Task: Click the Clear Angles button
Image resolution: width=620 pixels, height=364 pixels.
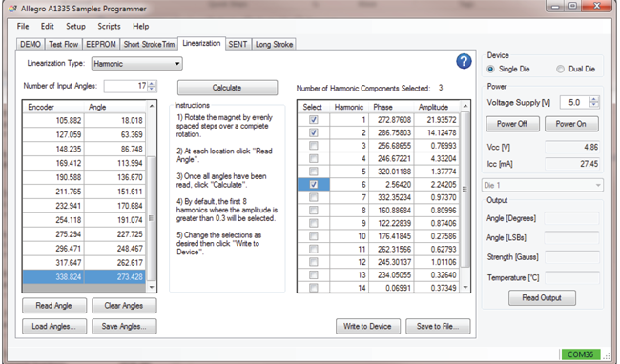Action: (x=124, y=306)
